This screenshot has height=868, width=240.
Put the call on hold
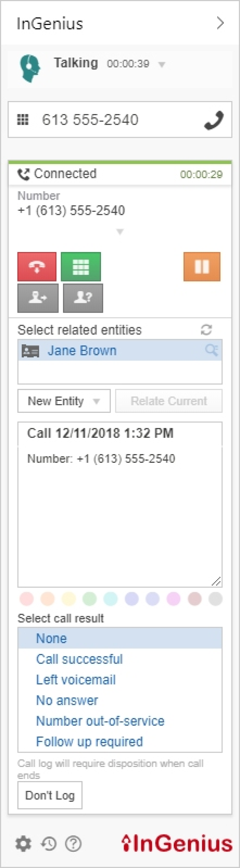point(201,267)
